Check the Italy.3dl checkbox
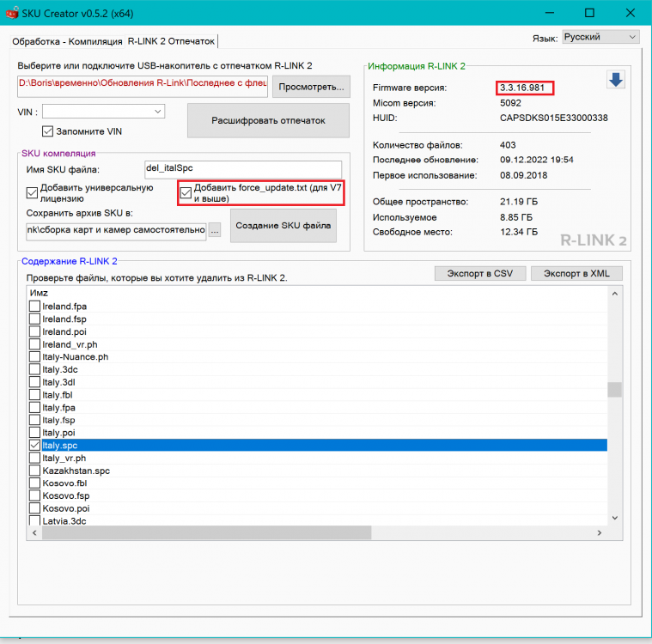This screenshot has width=652, height=644. 34,382
